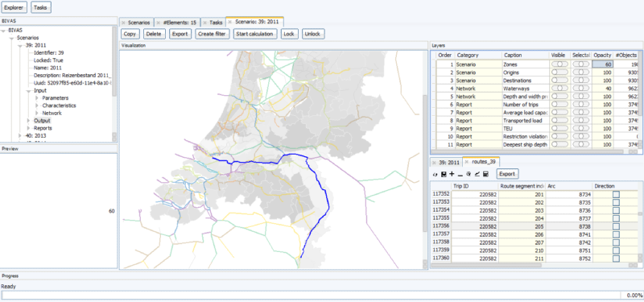Click the plus add-row icon in routes_39 toolbar
644x302 pixels.
[x=452, y=174]
